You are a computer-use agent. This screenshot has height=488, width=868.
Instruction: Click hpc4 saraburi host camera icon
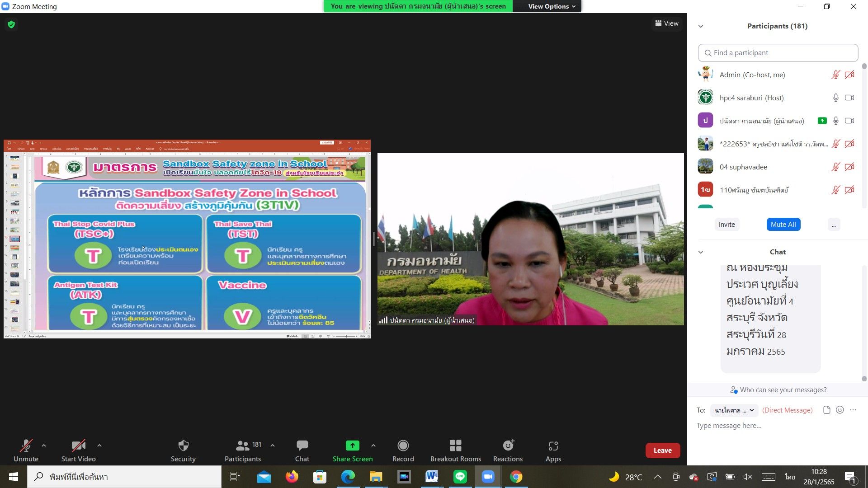point(849,98)
